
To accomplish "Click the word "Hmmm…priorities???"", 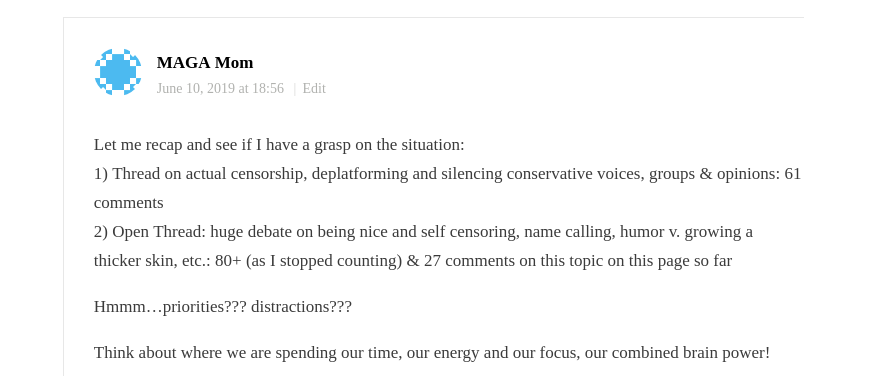I will [170, 307].
